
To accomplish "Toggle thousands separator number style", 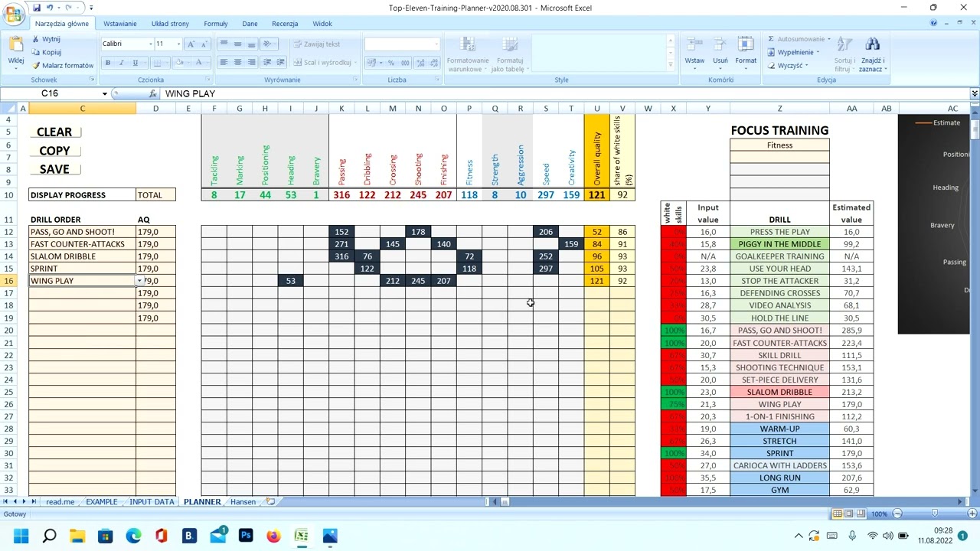I will pos(406,62).
